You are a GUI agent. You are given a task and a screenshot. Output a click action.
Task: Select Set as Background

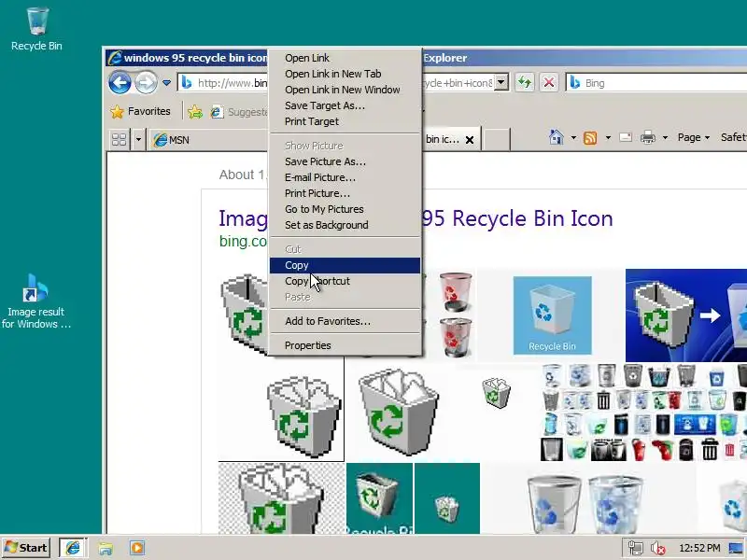click(x=345, y=225)
